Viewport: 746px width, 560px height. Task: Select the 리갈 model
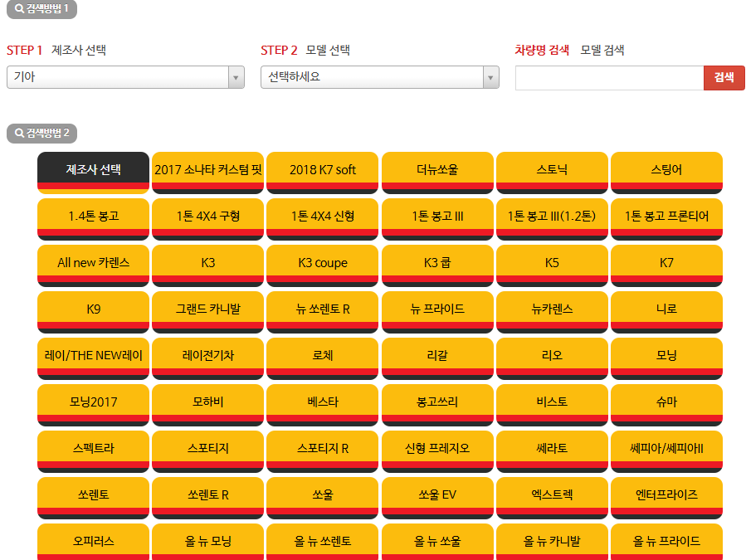[437, 358]
